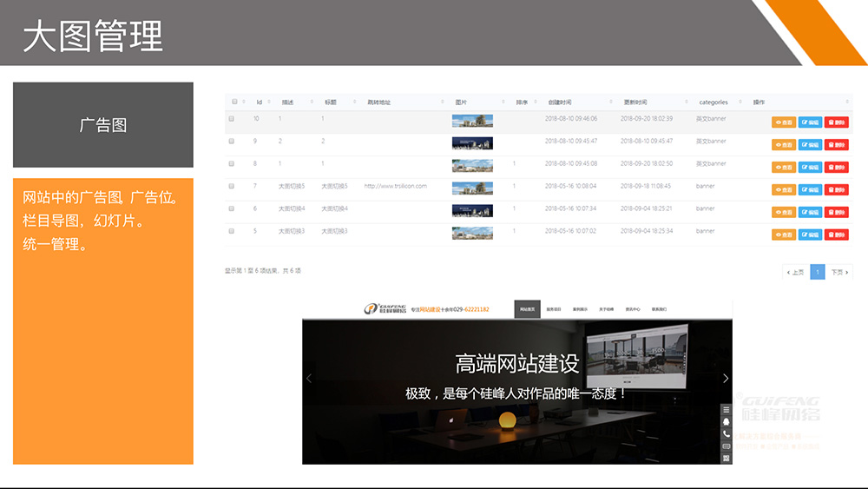Check the checkbox for row Id 10
The width and height of the screenshot is (868, 489).
[x=232, y=118]
